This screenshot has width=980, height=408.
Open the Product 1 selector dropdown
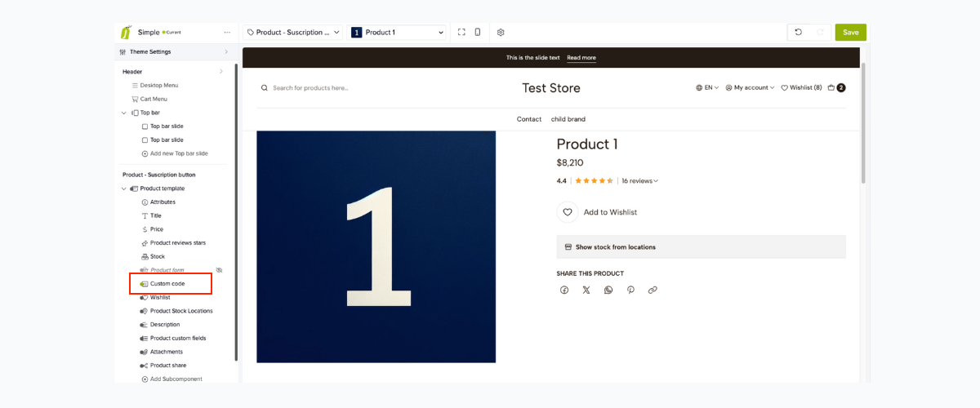coord(398,33)
